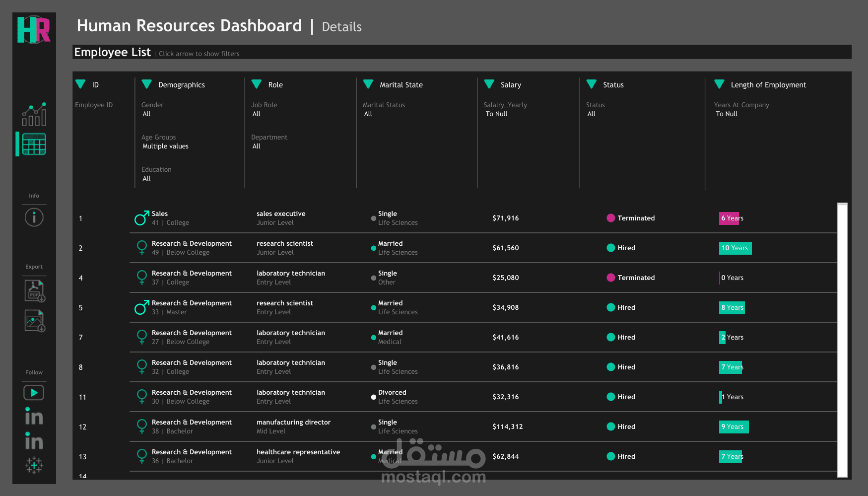868x496 pixels.
Task: Click Hired status dot for employee 2
Action: pyautogui.click(x=611, y=248)
